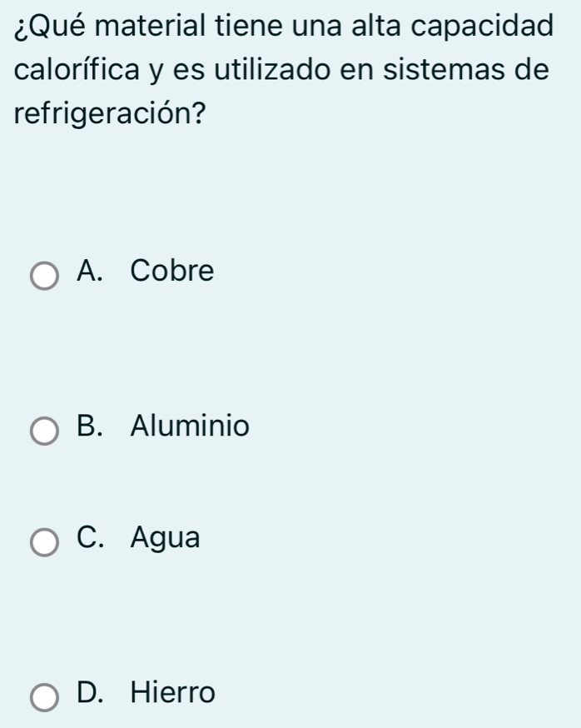Click the 'Aluminio' answer text
Image resolution: width=581 pixels, height=728 pixels.
[x=189, y=426]
